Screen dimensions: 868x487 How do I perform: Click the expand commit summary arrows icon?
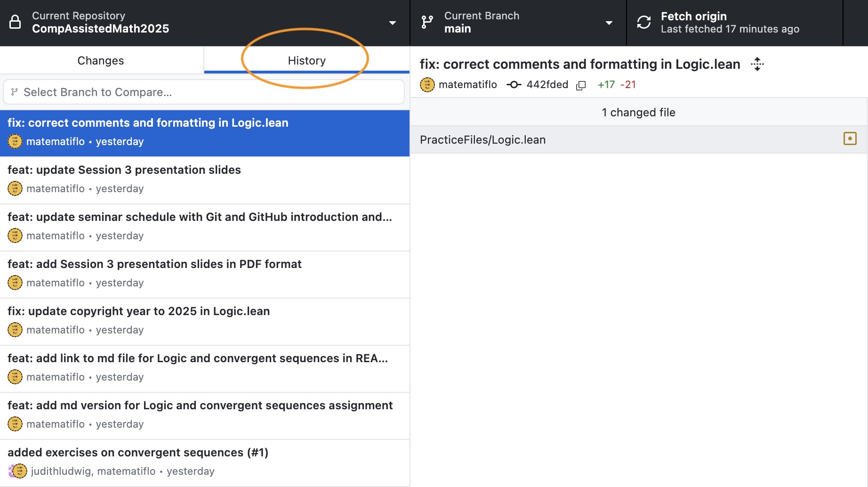[757, 64]
